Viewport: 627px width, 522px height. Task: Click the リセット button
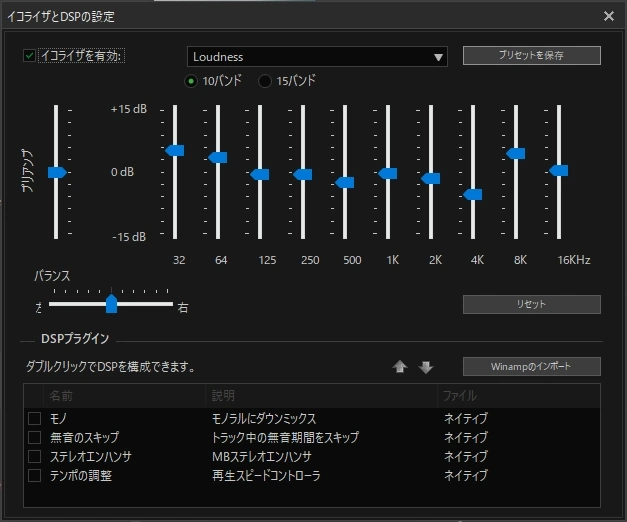[531, 304]
